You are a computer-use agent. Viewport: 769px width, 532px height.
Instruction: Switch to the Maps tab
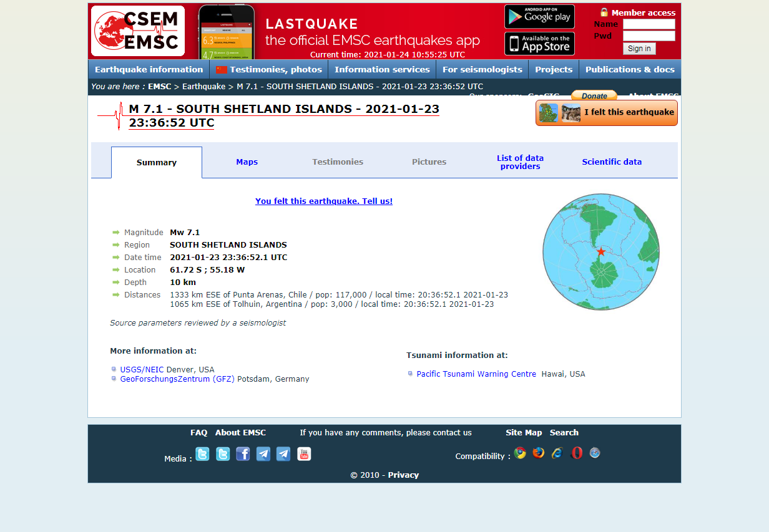pos(247,162)
